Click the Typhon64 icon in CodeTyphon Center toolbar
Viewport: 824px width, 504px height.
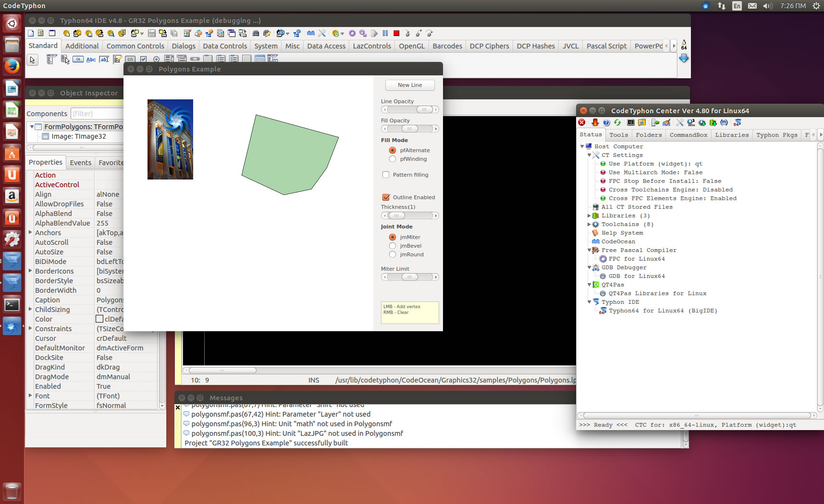click(737, 123)
